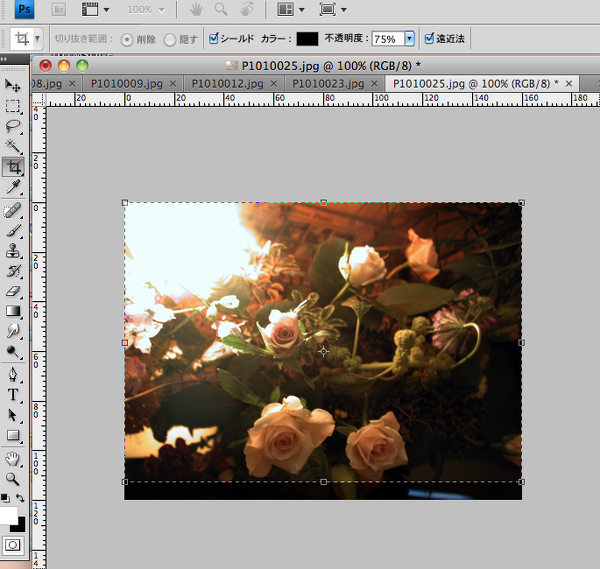Switch to the P1010023.jpg tab
600x569 pixels.
coord(328,84)
